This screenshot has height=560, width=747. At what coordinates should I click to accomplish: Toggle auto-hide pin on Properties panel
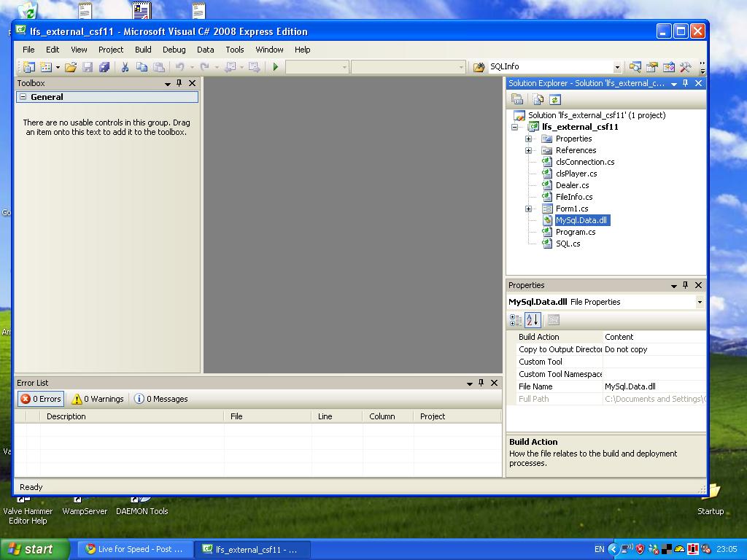(685, 285)
